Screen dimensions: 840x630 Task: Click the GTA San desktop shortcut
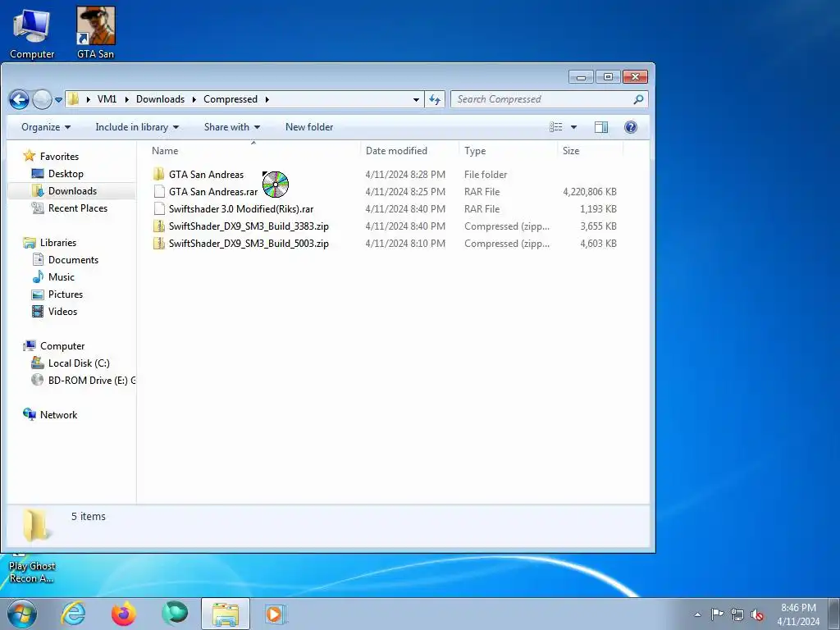[x=95, y=32]
